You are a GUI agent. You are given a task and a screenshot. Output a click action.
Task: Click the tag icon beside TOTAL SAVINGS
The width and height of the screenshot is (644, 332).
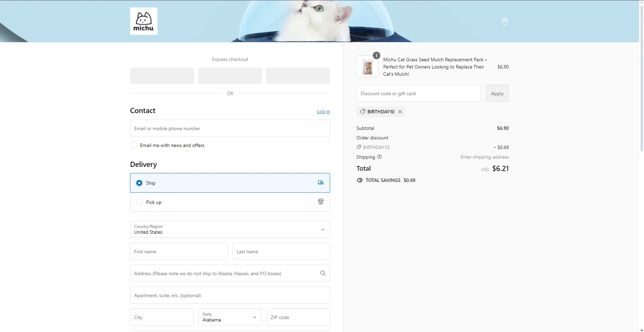pos(359,180)
